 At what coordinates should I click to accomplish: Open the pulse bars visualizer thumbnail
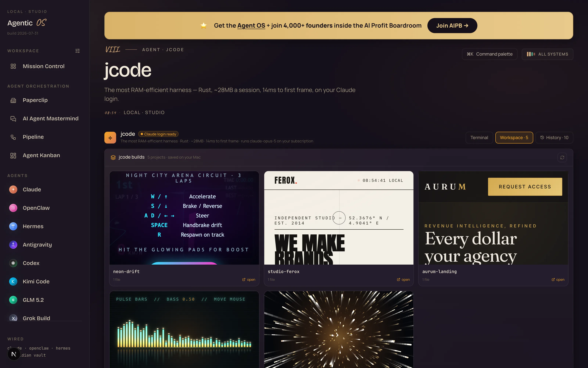(184, 330)
